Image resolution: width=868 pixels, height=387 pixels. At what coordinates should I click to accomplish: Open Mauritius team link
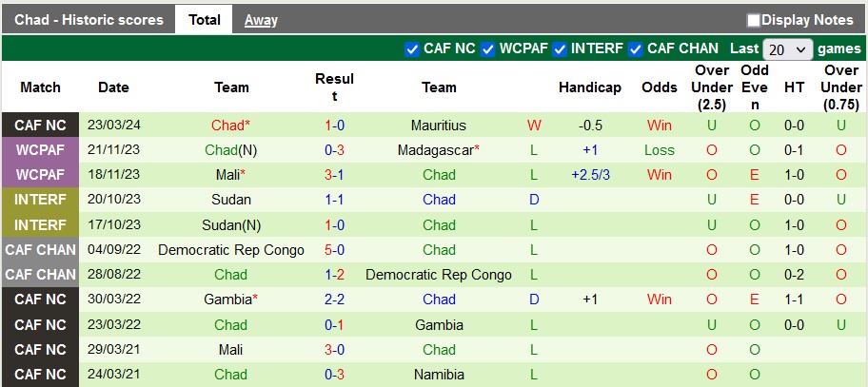point(439,126)
